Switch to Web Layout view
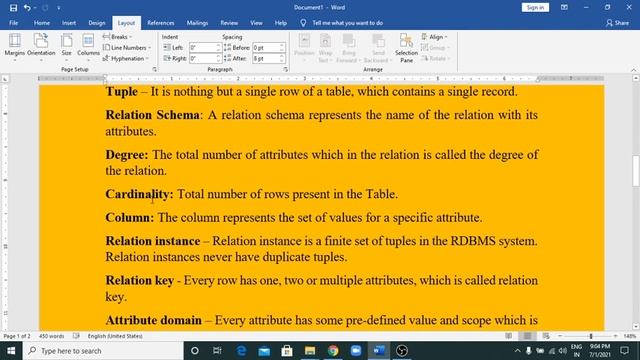This screenshot has width=640, height=360. coord(546,336)
